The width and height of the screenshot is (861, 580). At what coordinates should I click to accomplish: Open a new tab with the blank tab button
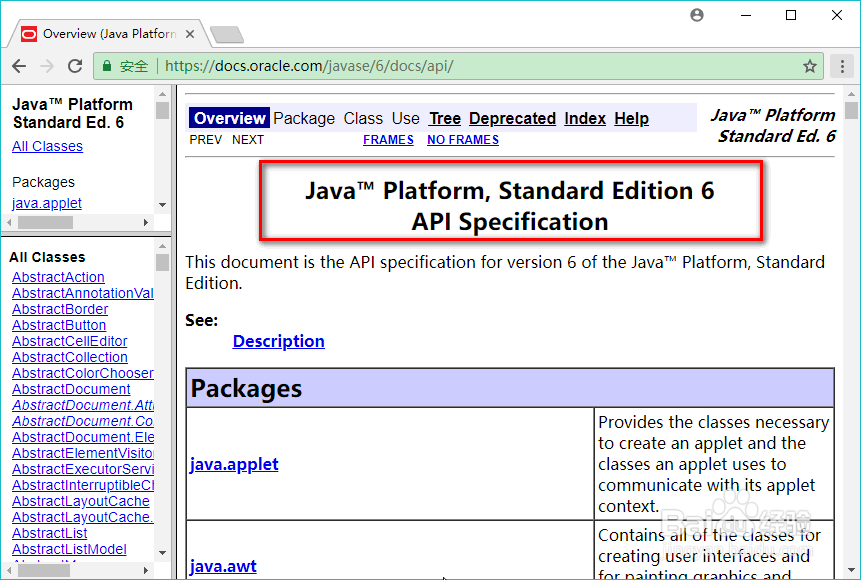point(227,35)
